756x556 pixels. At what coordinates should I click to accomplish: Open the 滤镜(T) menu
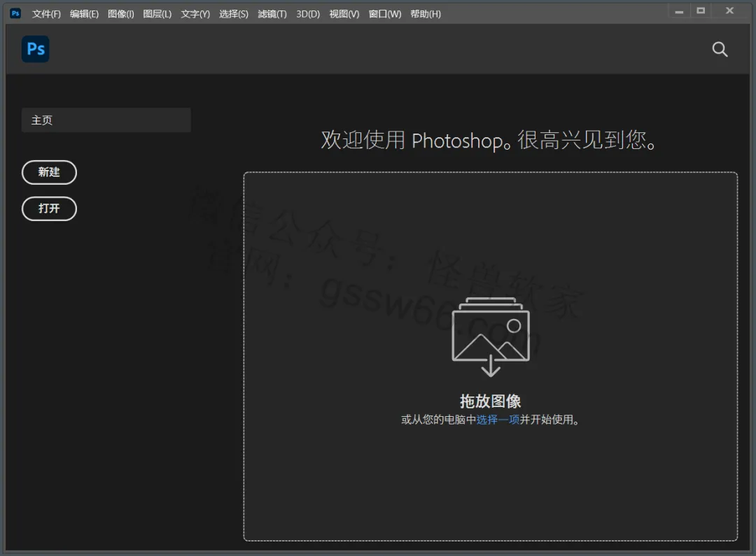coord(272,14)
